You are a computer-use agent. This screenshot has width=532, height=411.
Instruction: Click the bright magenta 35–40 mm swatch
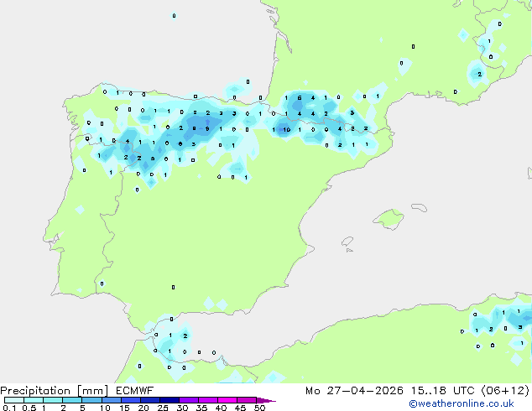tap(208, 400)
